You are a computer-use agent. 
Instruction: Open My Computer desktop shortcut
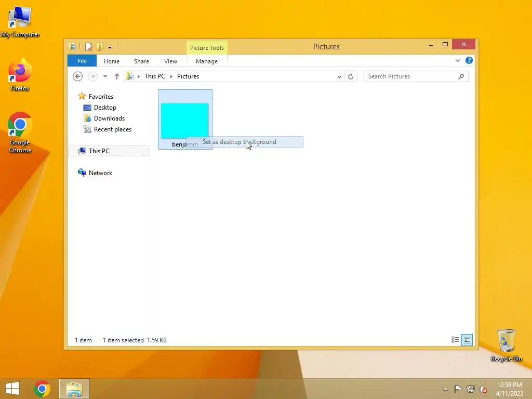[20, 22]
